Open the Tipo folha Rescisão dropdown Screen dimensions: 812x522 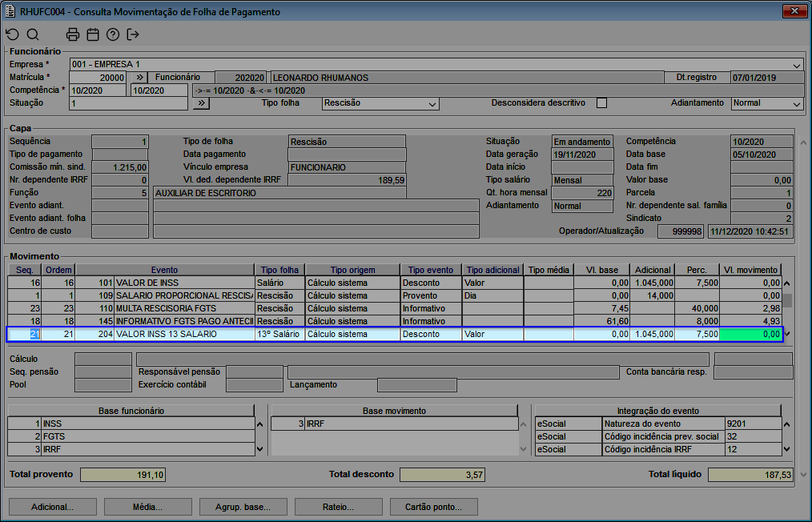[432, 103]
